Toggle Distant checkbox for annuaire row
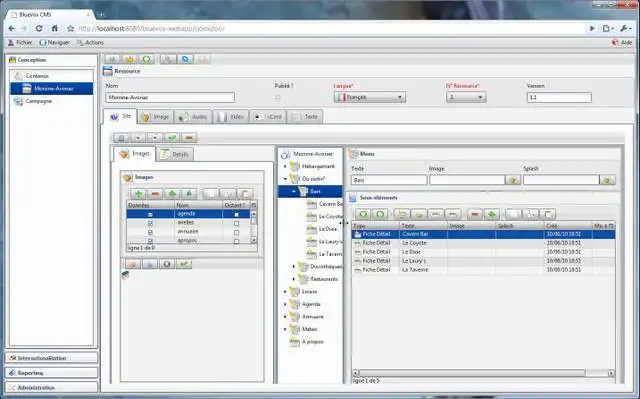 (236, 232)
